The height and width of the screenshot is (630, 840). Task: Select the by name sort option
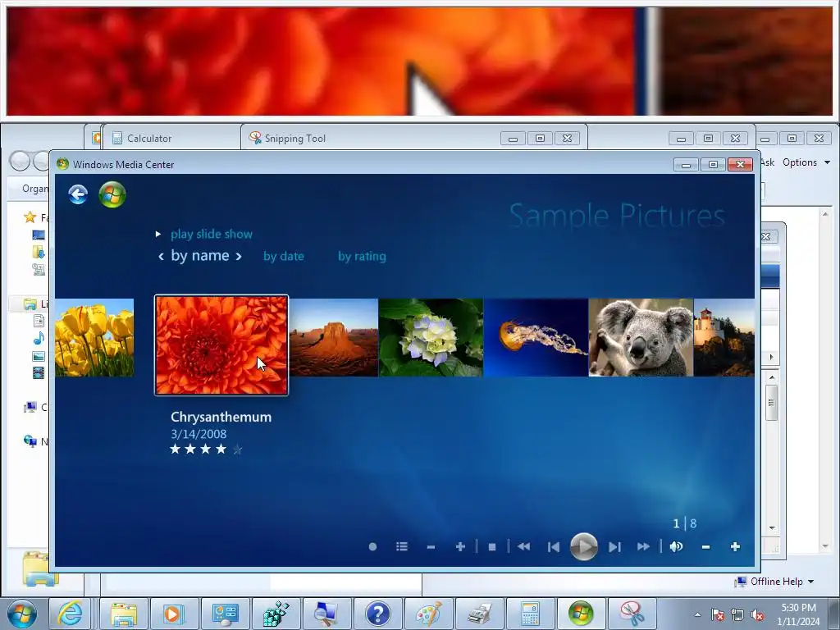click(x=200, y=256)
